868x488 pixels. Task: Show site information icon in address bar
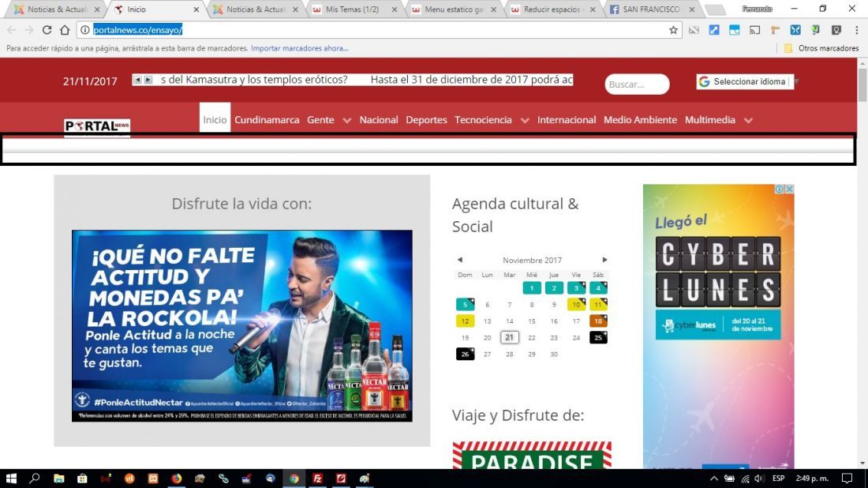pyautogui.click(x=84, y=30)
